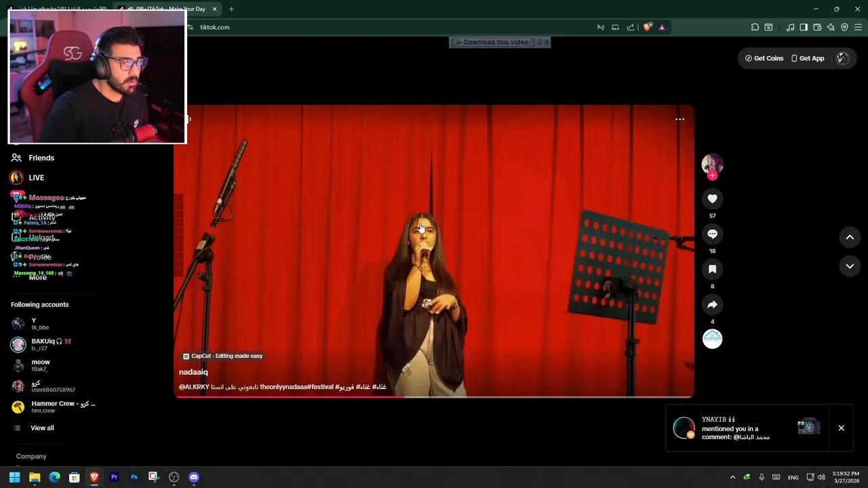This screenshot has height=488, width=868.
Task: Open File Explorer from taskbar
Action: [x=35, y=477]
